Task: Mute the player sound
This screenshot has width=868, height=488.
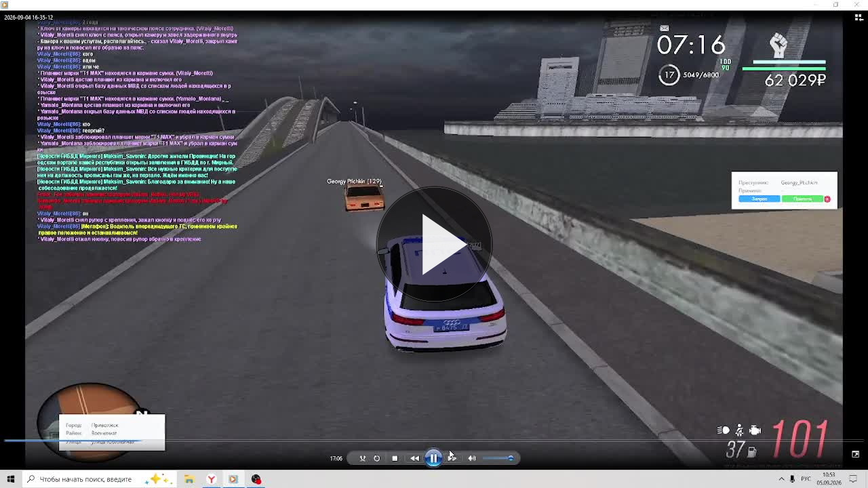Action: coord(472,458)
